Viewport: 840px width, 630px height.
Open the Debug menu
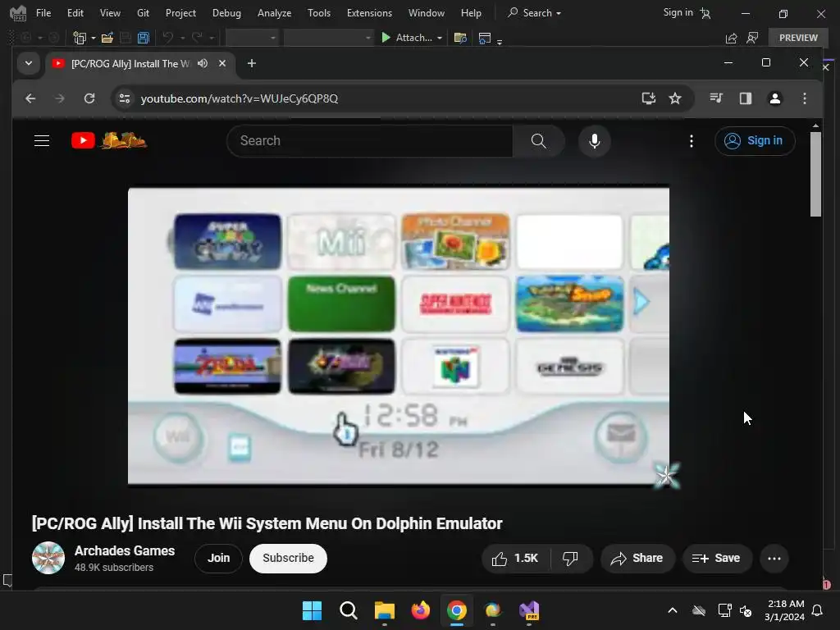click(x=226, y=13)
